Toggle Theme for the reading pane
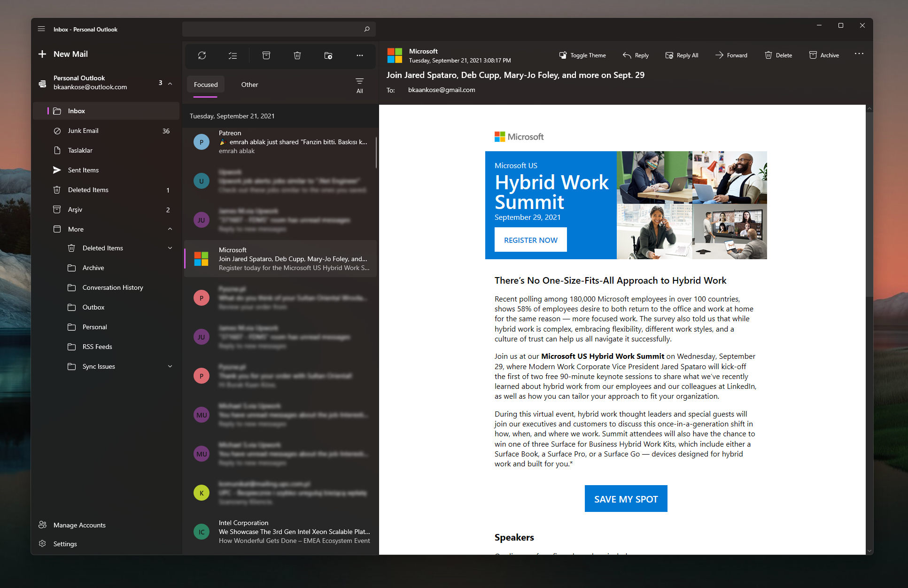The image size is (908, 588). pos(582,55)
